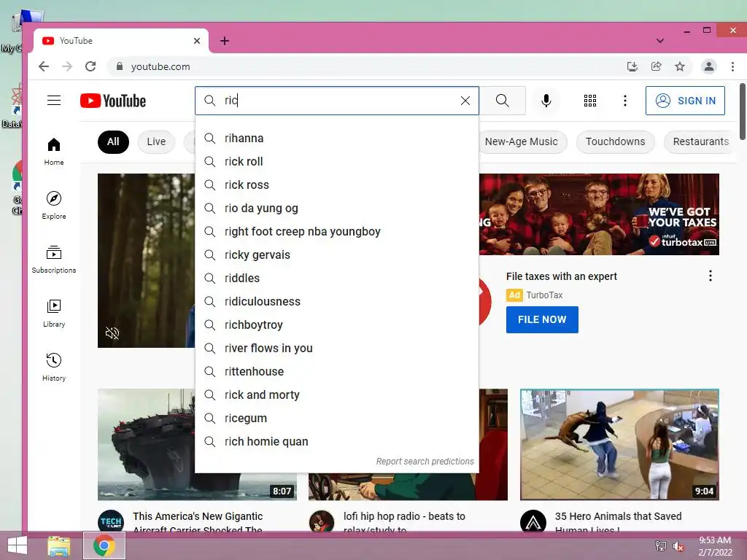Image resolution: width=747 pixels, height=560 pixels.
Task: Click the YouTube logo
Action: pyautogui.click(x=113, y=101)
